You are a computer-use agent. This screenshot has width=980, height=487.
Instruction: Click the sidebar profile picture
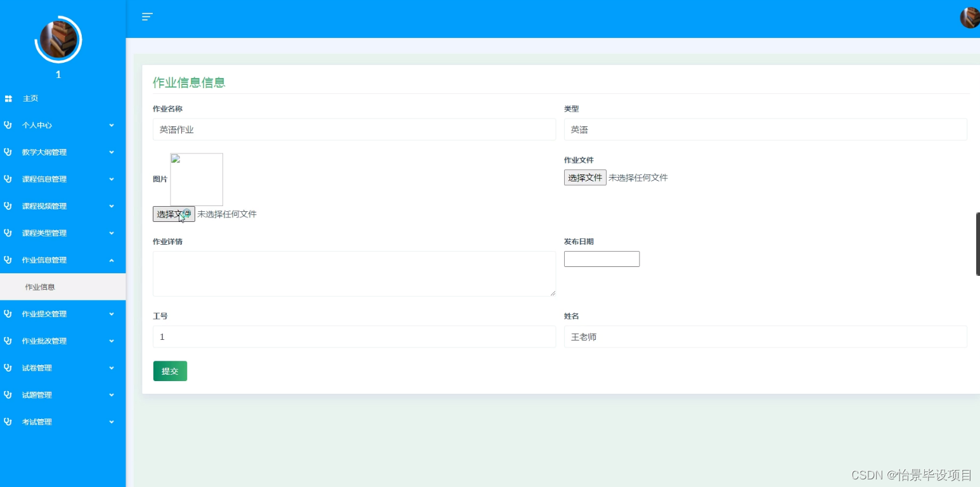tap(58, 39)
